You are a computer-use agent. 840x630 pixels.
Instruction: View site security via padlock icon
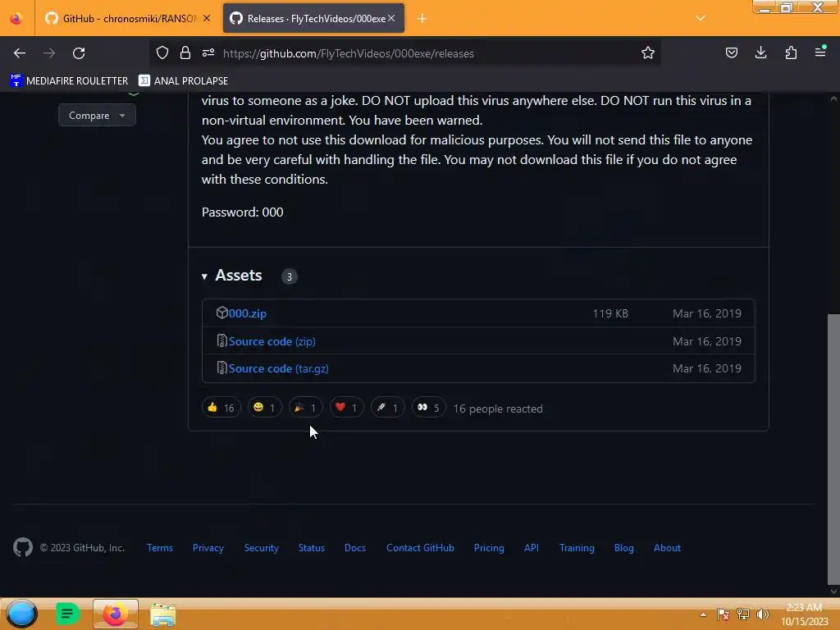(185, 52)
